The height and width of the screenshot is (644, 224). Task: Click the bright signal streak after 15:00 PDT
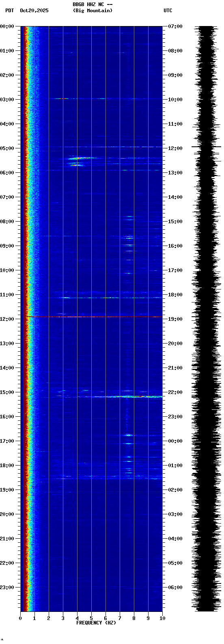pos(134,396)
